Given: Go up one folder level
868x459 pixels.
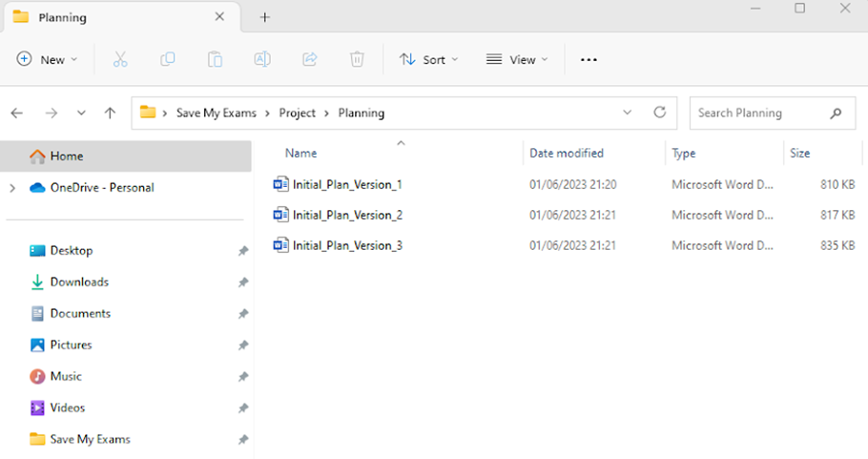Looking at the screenshot, I should pos(110,113).
